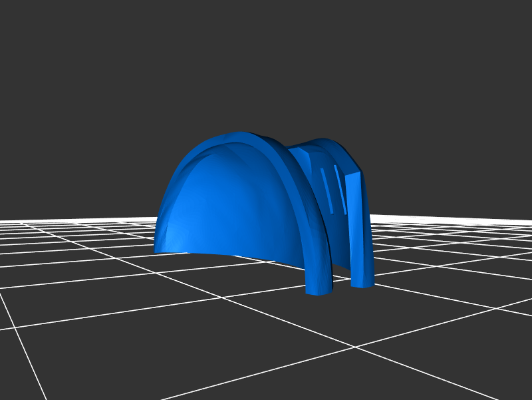This screenshot has height=400, width=532.
Task: Select the base of the right pillar
Action: [362, 282]
